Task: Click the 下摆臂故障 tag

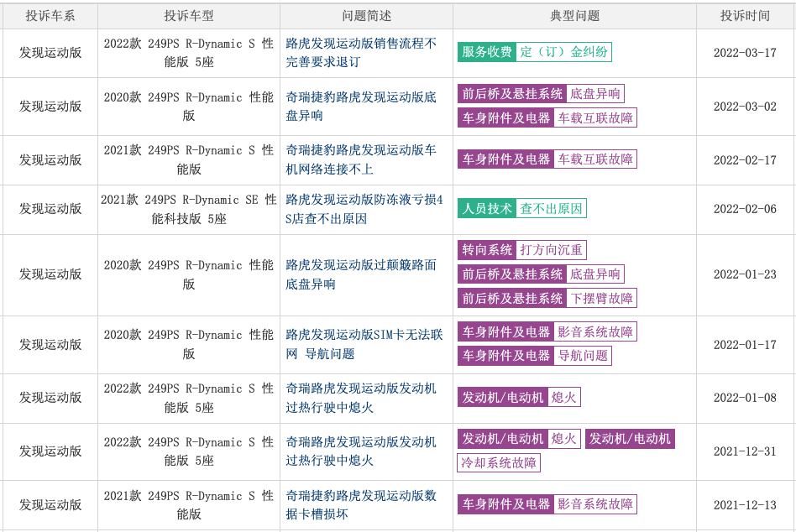Action: (601, 298)
